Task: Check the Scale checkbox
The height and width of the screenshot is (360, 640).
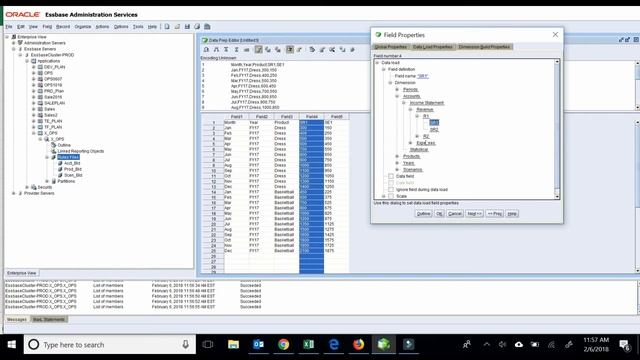Action: 391,196
